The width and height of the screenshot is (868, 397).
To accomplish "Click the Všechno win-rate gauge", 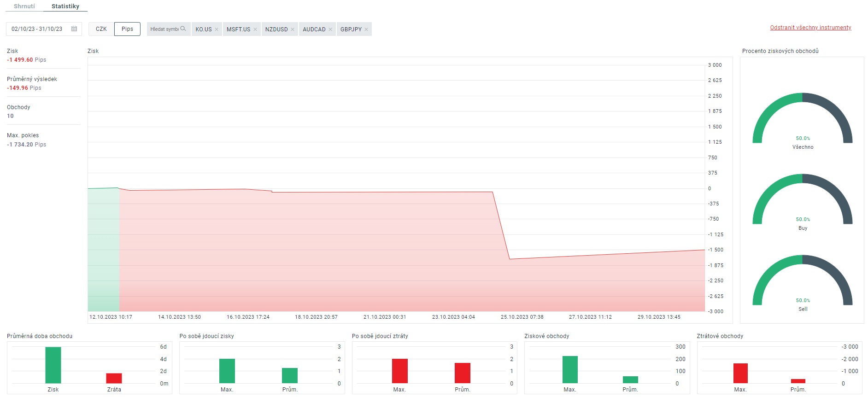I will pos(802,120).
